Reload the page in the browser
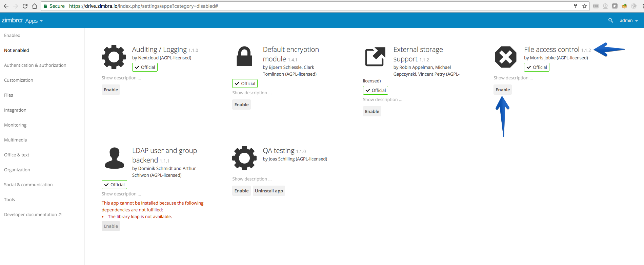Screen dimensions: 644x265 25,6
